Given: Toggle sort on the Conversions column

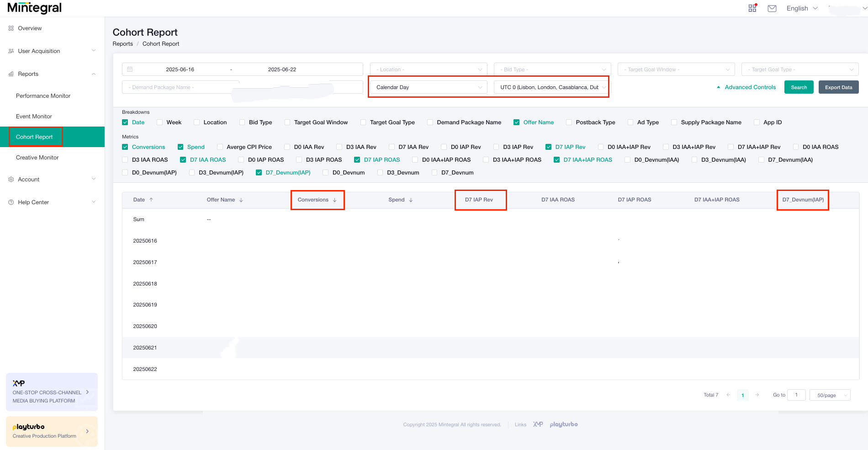Looking at the screenshot, I should coord(334,200).
